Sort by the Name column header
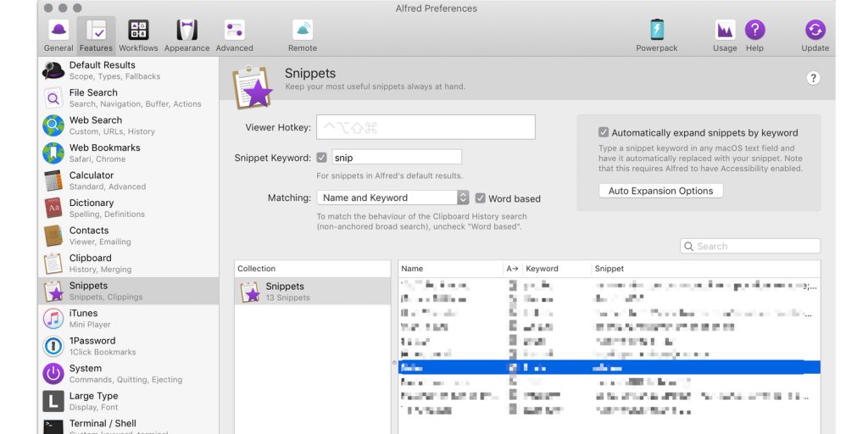This screenshot has width=868, height=434. coord(451,269)
